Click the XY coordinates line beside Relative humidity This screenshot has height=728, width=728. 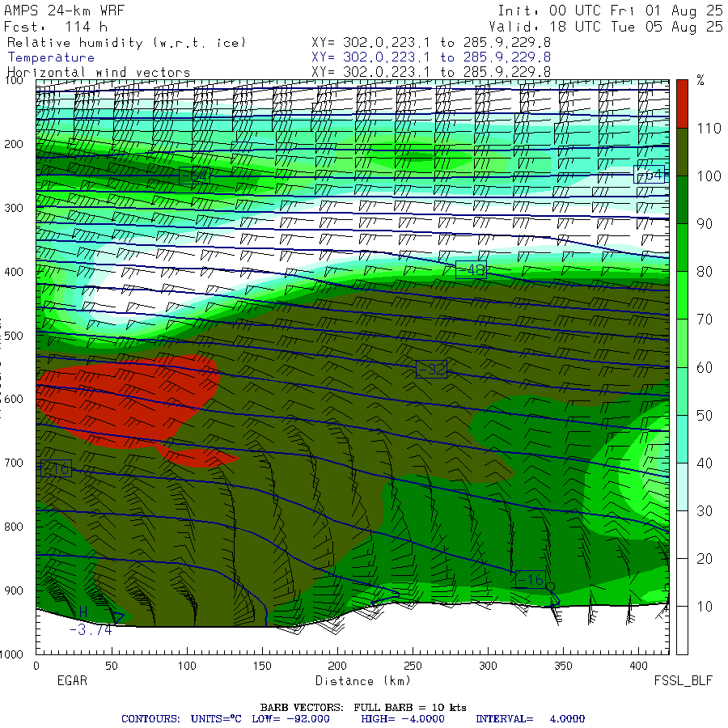click(x=431, y=43)
